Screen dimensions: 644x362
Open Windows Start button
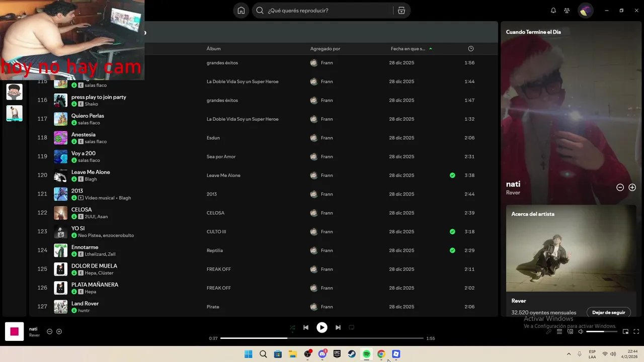pyautogui.click(x=248, y=354)
